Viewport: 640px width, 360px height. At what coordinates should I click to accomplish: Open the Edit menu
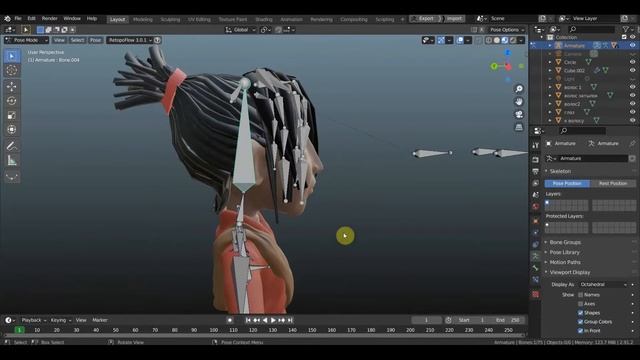(31, 19)
